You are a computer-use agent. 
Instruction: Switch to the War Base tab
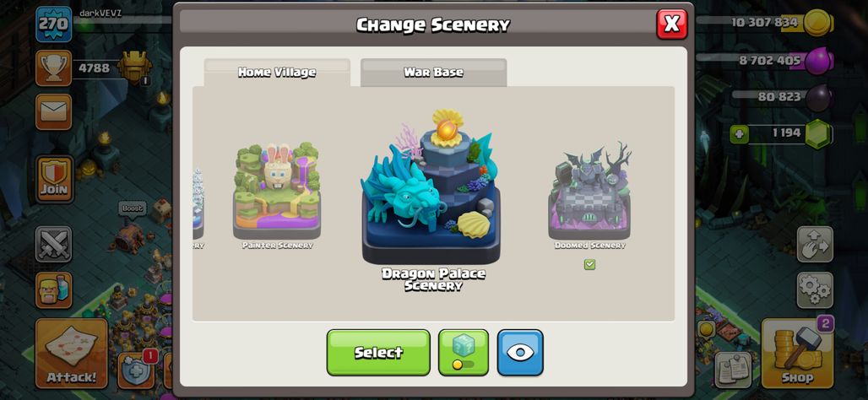[x=433, y=73]
